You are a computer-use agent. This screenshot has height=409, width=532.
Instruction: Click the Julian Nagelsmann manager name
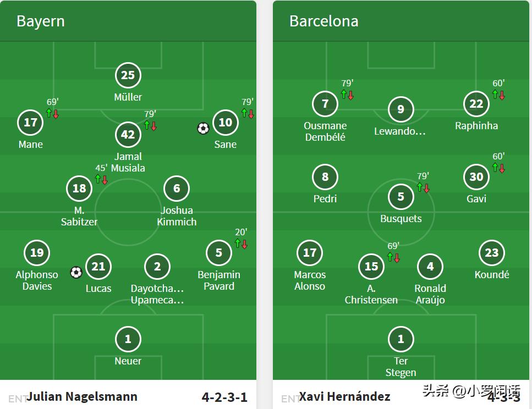(x=82, y=396)
